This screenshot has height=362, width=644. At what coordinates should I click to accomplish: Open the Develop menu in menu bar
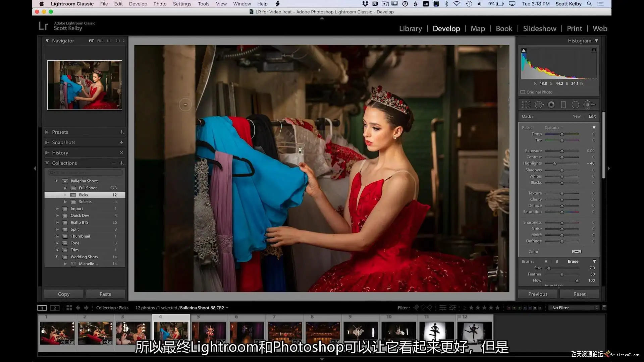(x=138, y=4)
